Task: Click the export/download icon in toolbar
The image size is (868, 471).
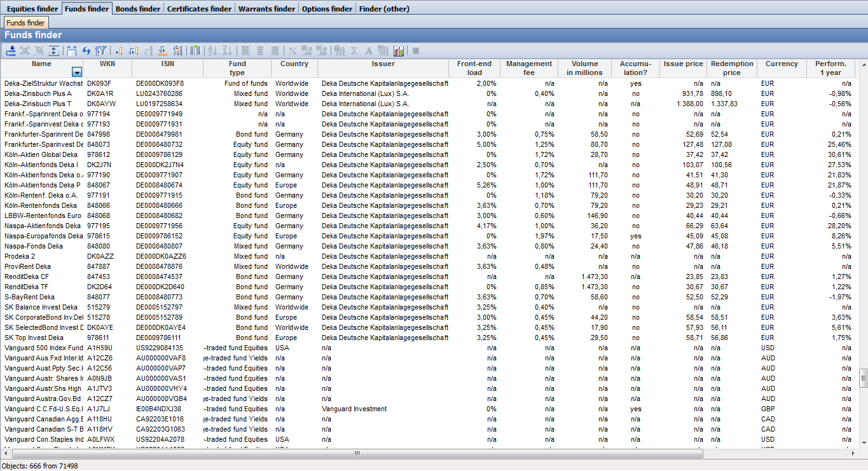Action: click(x=11, y=51)
